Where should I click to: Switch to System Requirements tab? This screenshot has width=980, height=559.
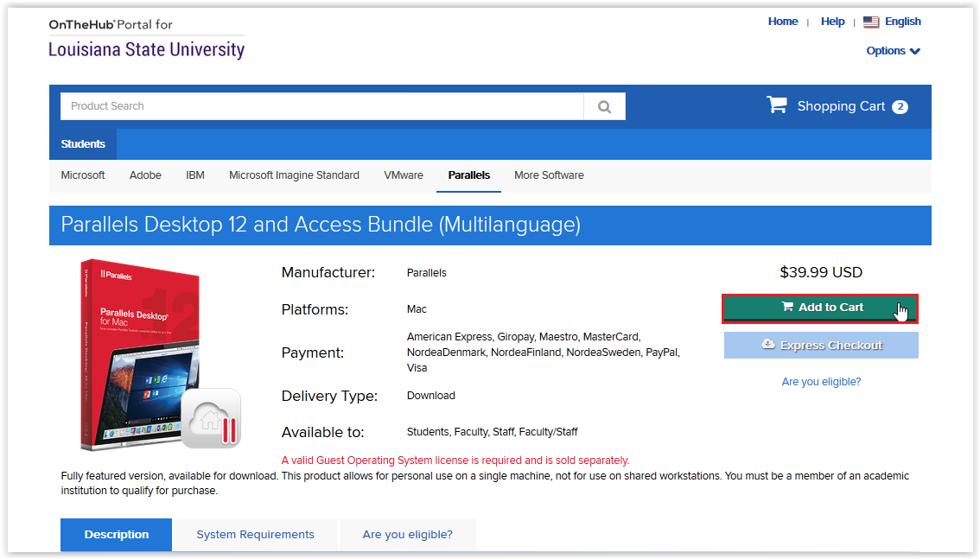pyautogui.click(x=255, y=535)
